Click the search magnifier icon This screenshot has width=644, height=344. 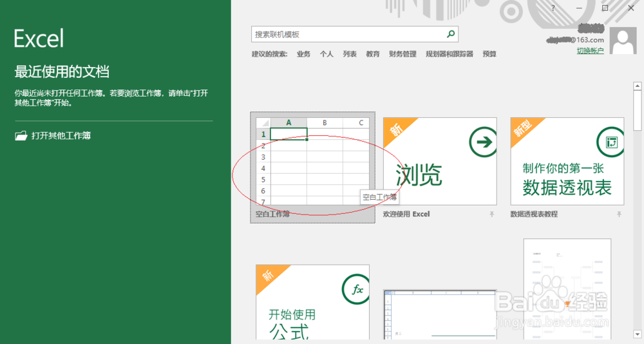(x=451, y=34)
